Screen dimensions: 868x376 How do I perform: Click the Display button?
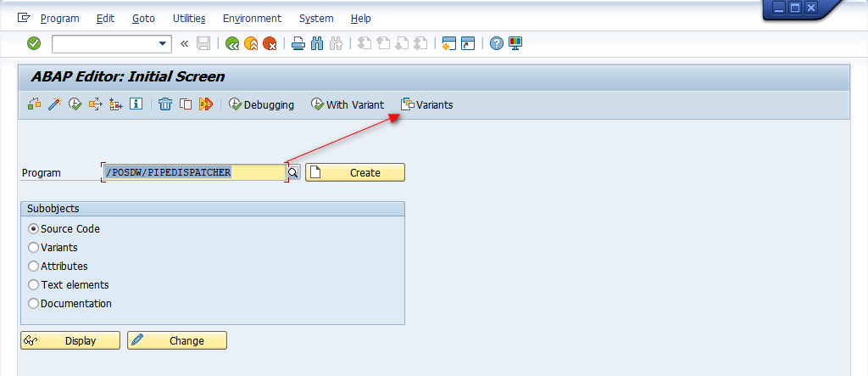pos(70,340)
